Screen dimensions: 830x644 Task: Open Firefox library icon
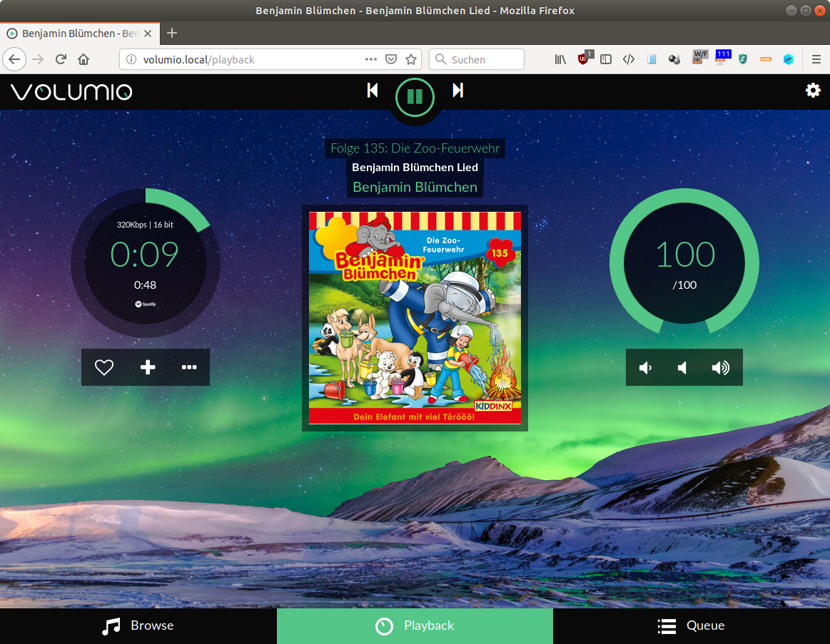[x=560, y=59]
